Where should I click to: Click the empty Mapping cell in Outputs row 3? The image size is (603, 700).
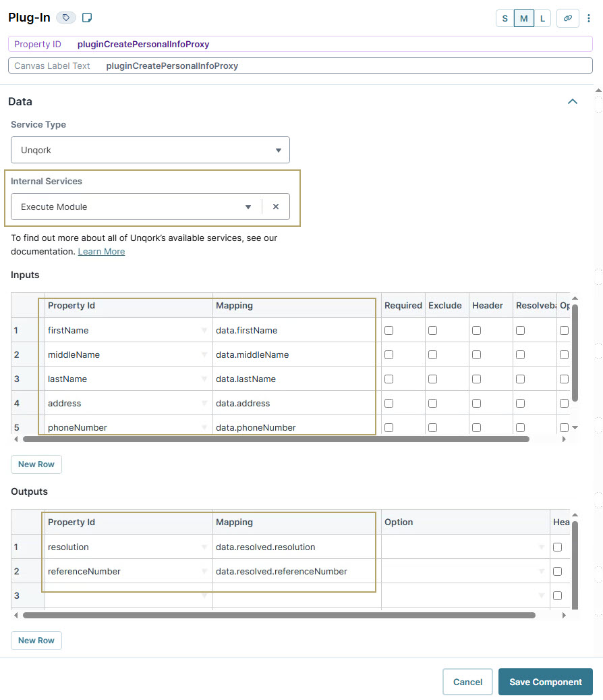point(293,595)
